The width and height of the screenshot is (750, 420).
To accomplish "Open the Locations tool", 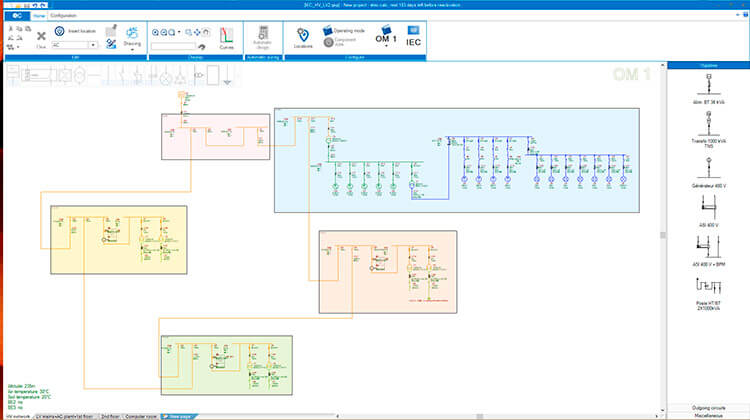I will click(x=303, y=38).
